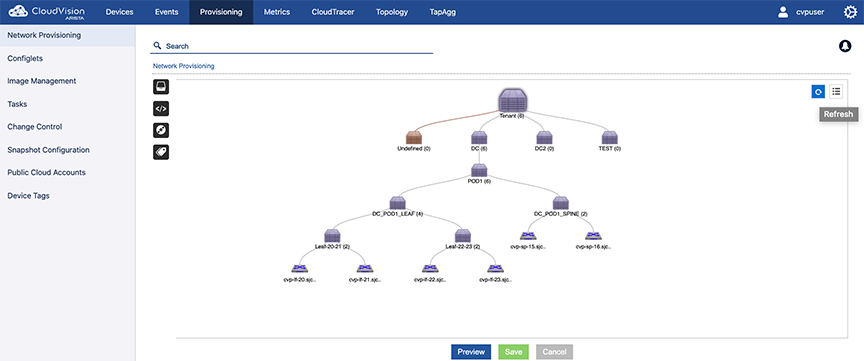Select the cvp-lf-23 switch device icon
The image size is (864, 361).
coord(495,268)
